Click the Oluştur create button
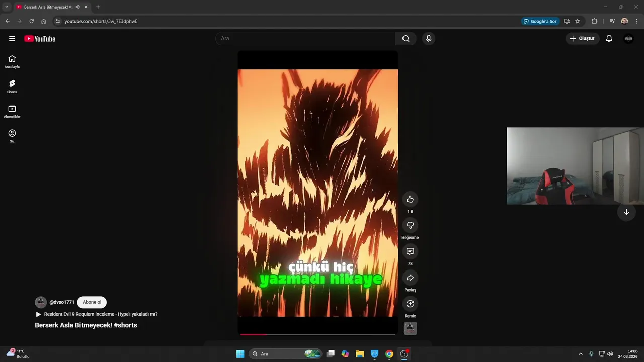Viewport: 644px width, 362px height. 583,39
